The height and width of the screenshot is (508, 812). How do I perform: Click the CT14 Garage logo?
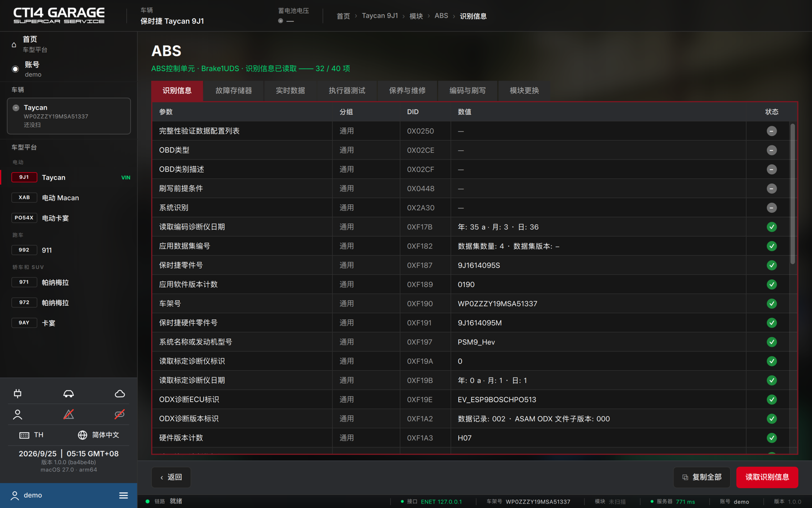(x=59, y=16)
